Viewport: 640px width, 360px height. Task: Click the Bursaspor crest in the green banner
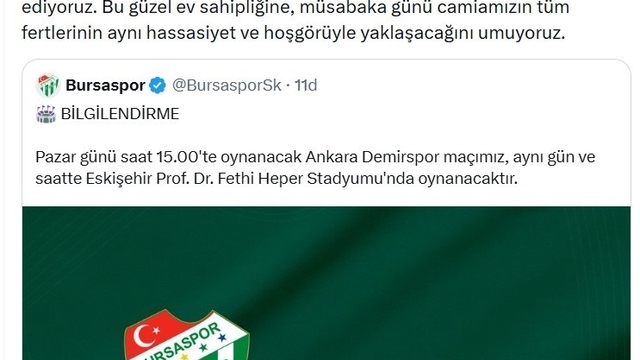point(187,335)
